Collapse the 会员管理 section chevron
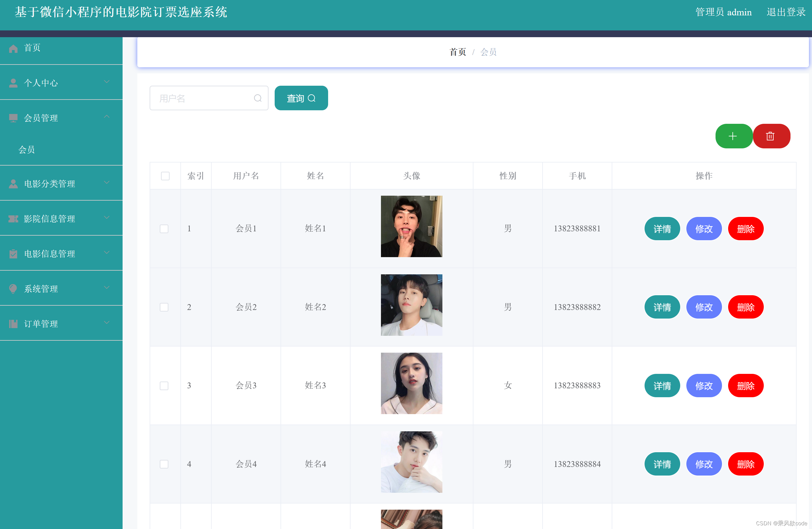The height and width of the screenshot is (529, 812). [107, 117]
